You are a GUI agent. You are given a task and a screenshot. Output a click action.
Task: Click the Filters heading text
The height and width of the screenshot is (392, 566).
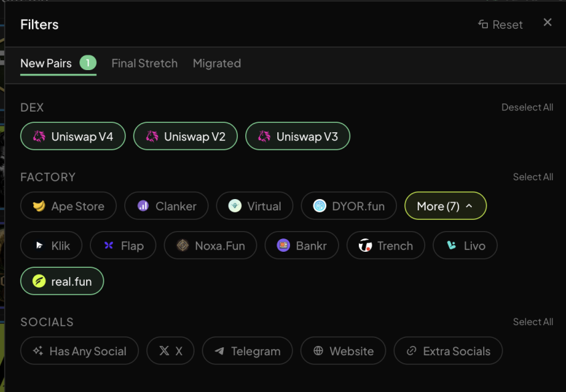pos(39,25)
